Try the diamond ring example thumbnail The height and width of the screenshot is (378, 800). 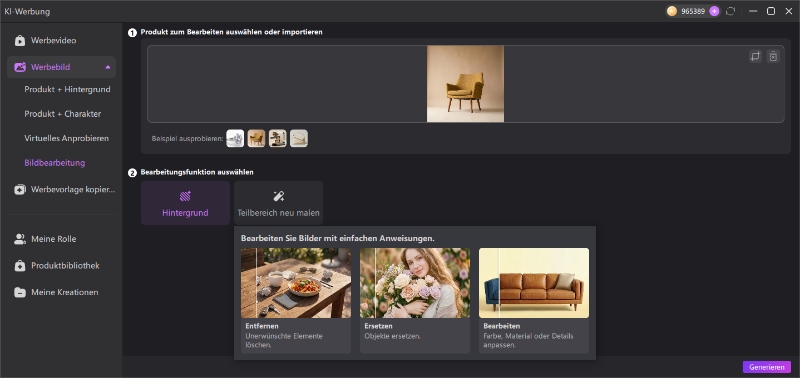tap(235, 138)
